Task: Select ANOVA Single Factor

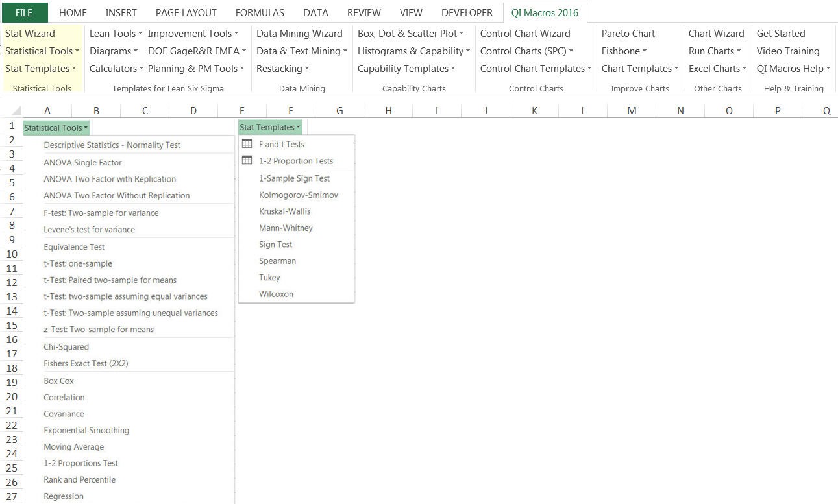Action: coord(82,162)
